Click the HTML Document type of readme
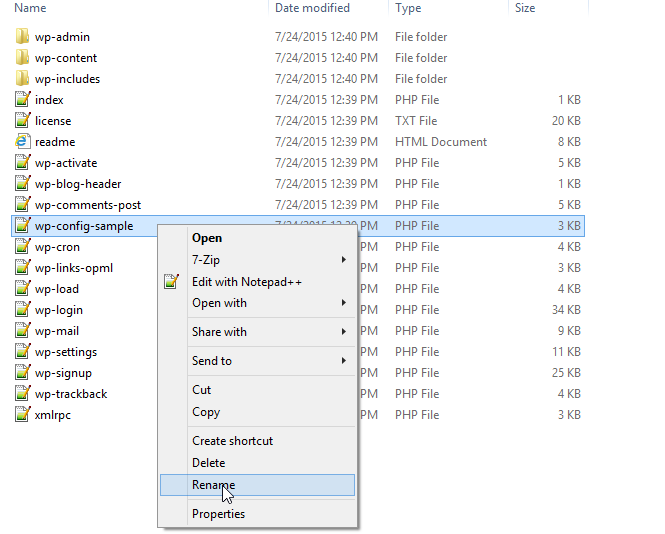The height and width of the screenshot is (534, 665). click(441, 142)
